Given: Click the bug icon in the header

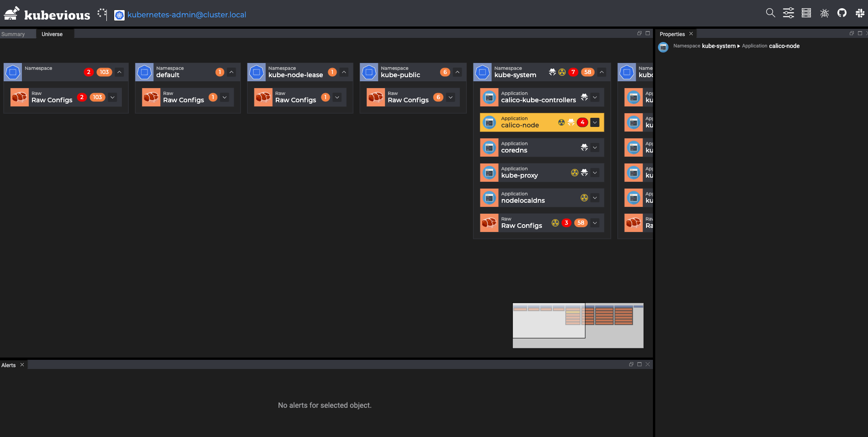Looking at the screenshot, I should (824, 13).
